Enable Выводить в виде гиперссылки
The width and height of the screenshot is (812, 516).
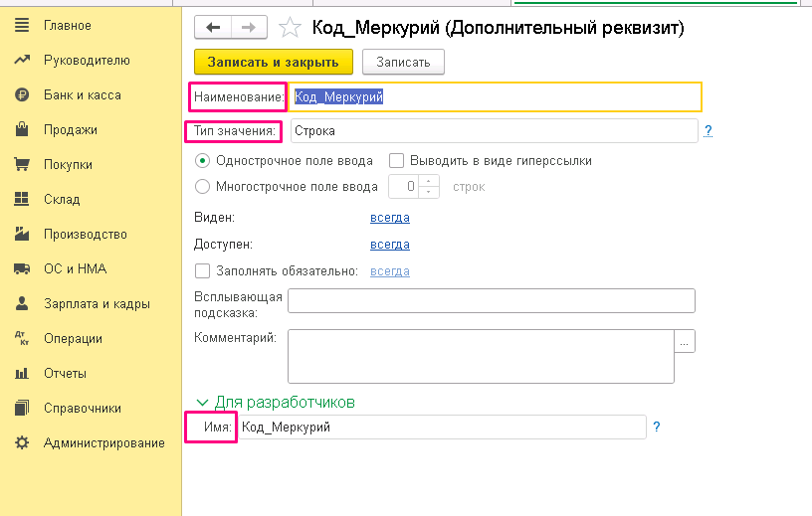coord(397,161)
